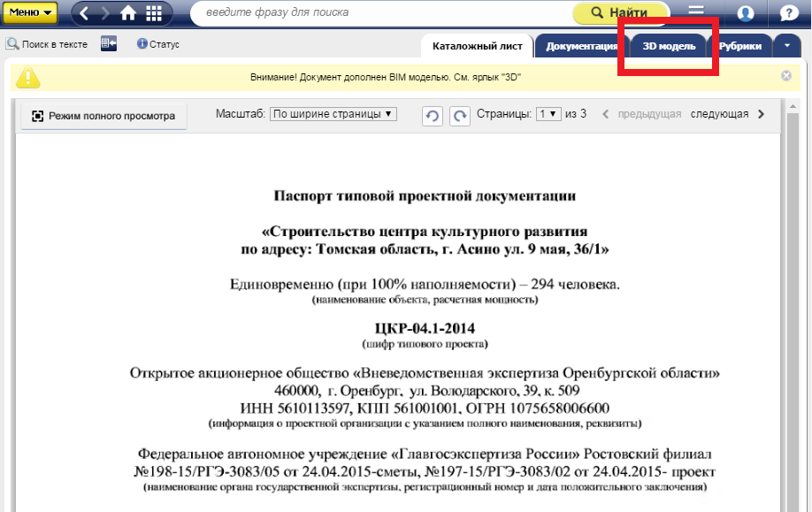
Task: Go back with the left arrow
Action: pyautogui.click(x=85, y=13)
